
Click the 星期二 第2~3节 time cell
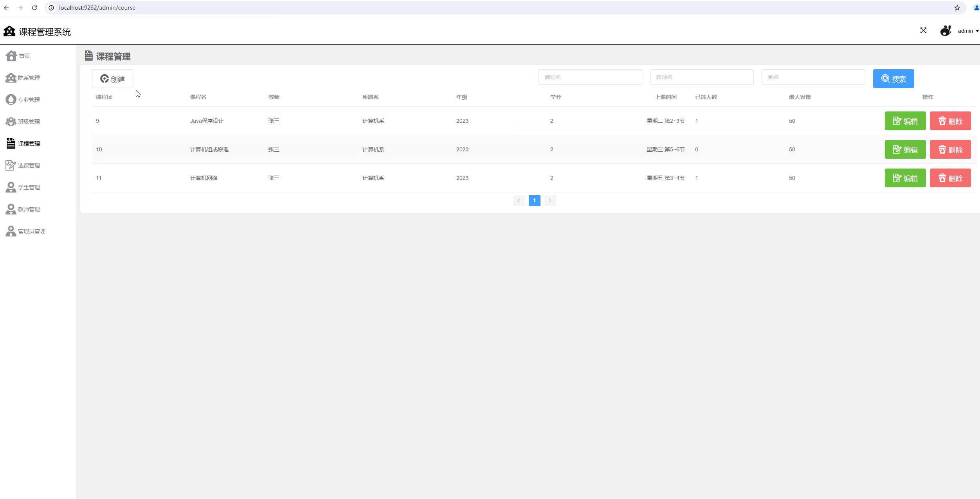point(666,121)
